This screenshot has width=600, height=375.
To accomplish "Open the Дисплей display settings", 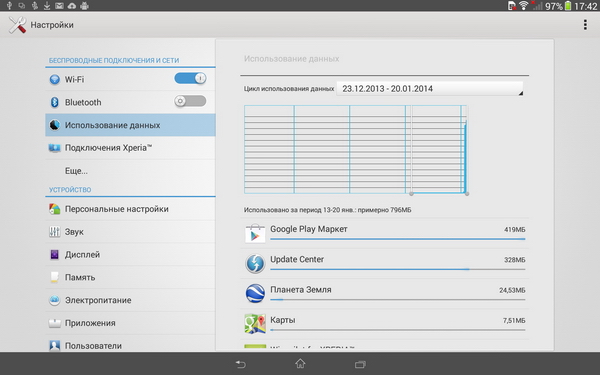I will pyautogui.click(x=130, y=254).
